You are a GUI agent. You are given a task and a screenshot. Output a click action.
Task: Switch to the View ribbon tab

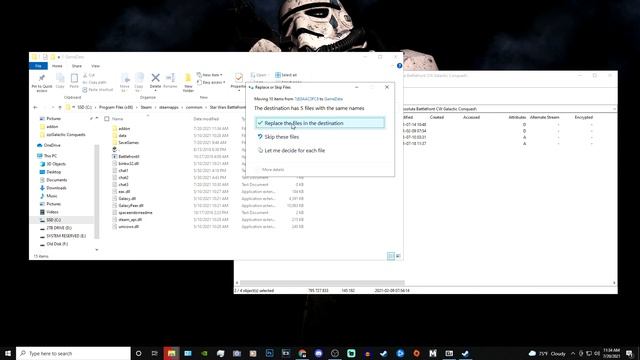tap(96, 66)
